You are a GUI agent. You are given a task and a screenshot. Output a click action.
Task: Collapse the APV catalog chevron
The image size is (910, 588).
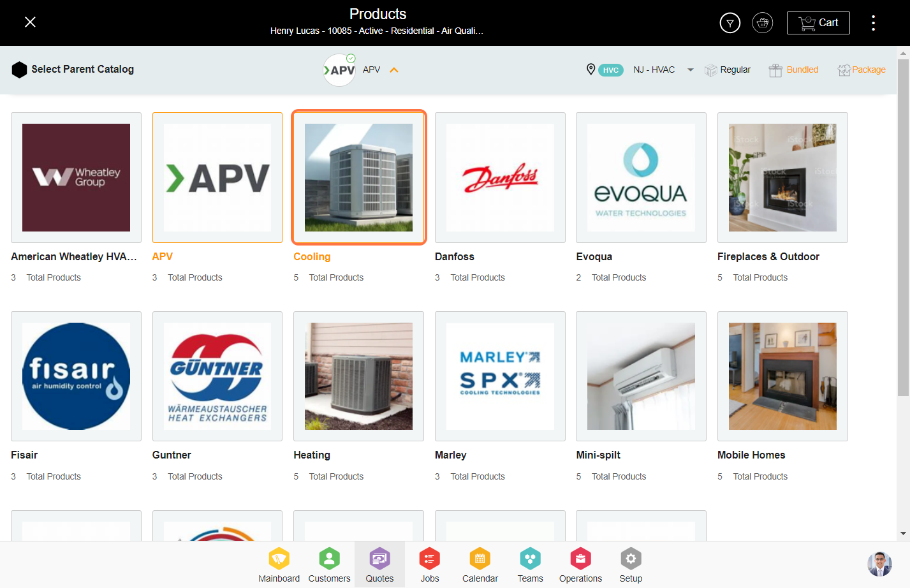click(394, 70)
